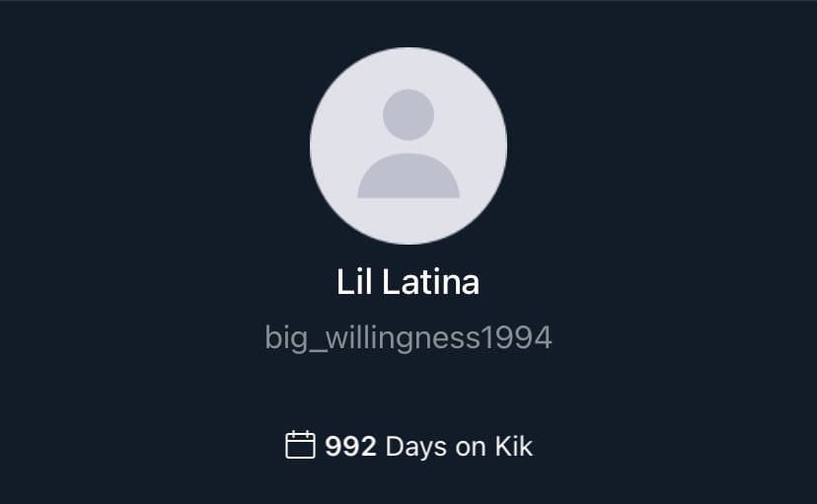Click the Days on Kik label
The width and height of the screenshot is (817, 504).
(x=459, y=447)
